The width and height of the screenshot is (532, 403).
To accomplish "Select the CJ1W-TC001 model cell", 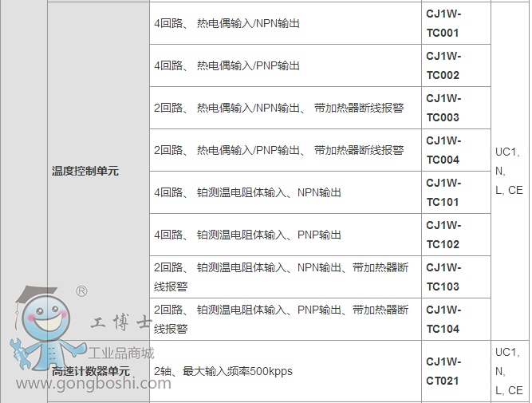I will pyautogui.click(x=443, y=24).
